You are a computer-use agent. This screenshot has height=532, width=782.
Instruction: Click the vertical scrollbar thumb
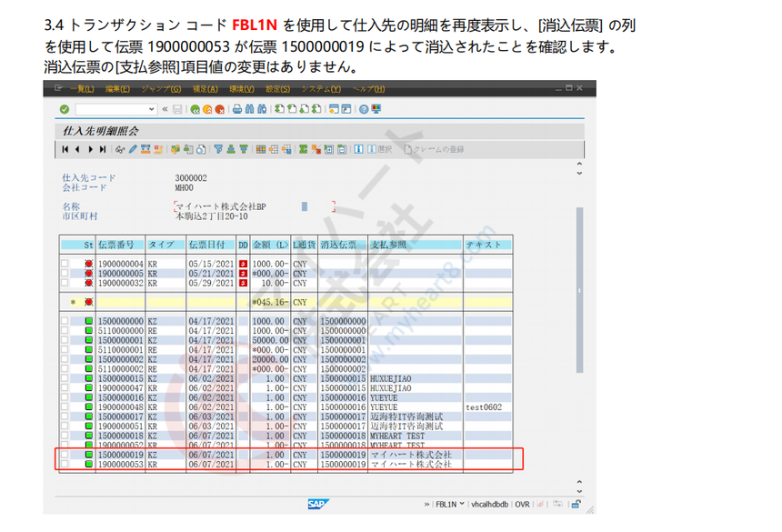pos(579,290)
